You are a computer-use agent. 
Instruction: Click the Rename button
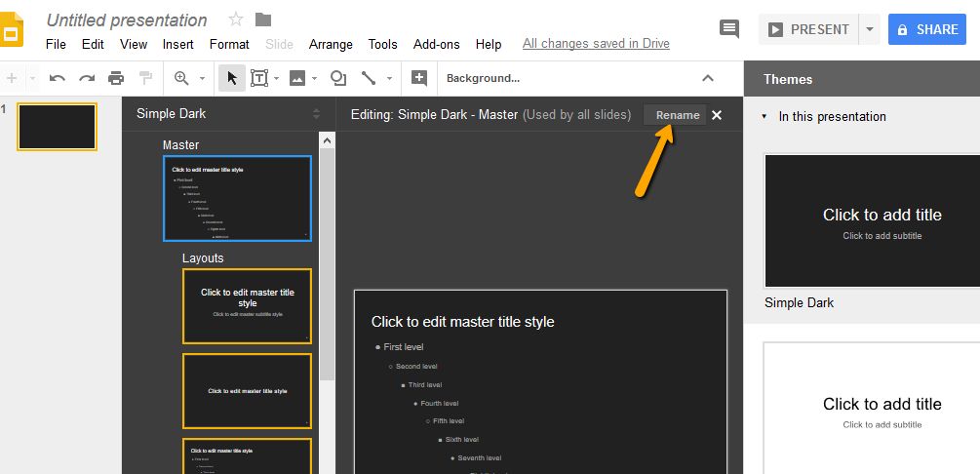pyautogui.click(x=677, y=115)
